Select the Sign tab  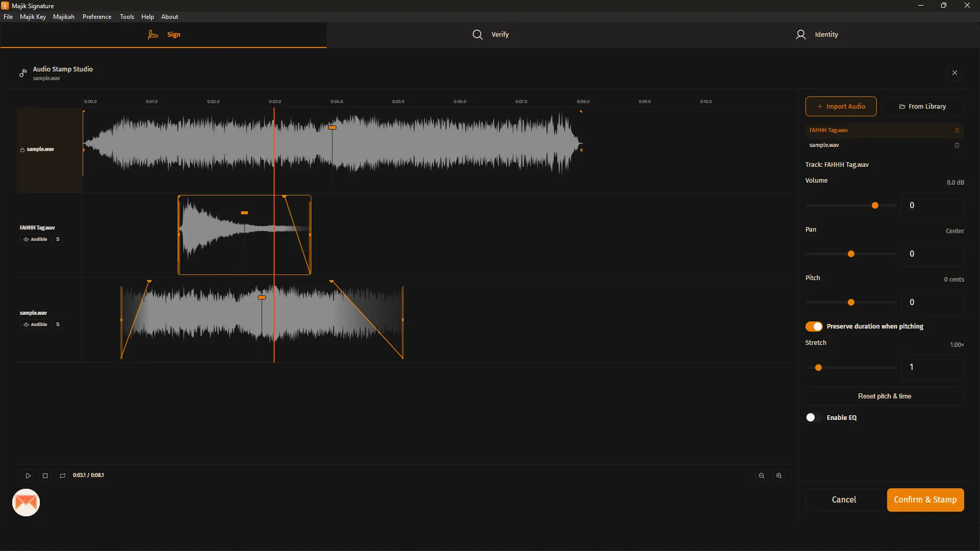(x=163, y=35)
